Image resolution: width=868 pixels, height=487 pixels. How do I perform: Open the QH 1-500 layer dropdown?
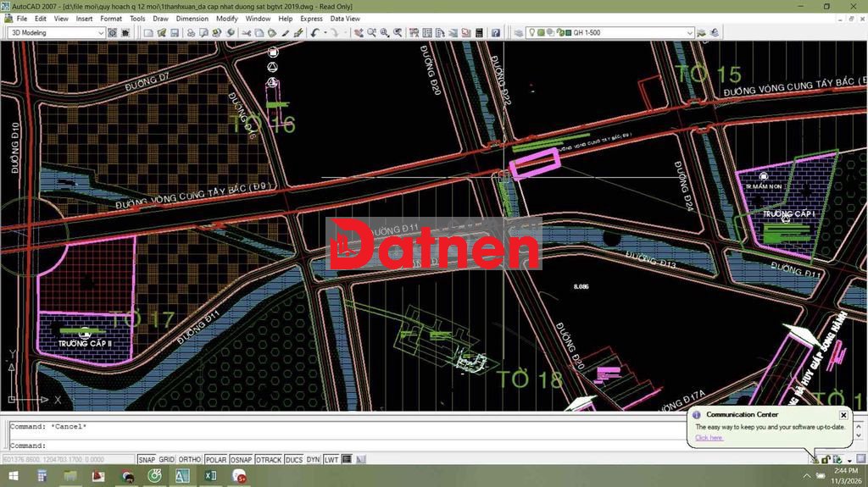click(689, 33)
